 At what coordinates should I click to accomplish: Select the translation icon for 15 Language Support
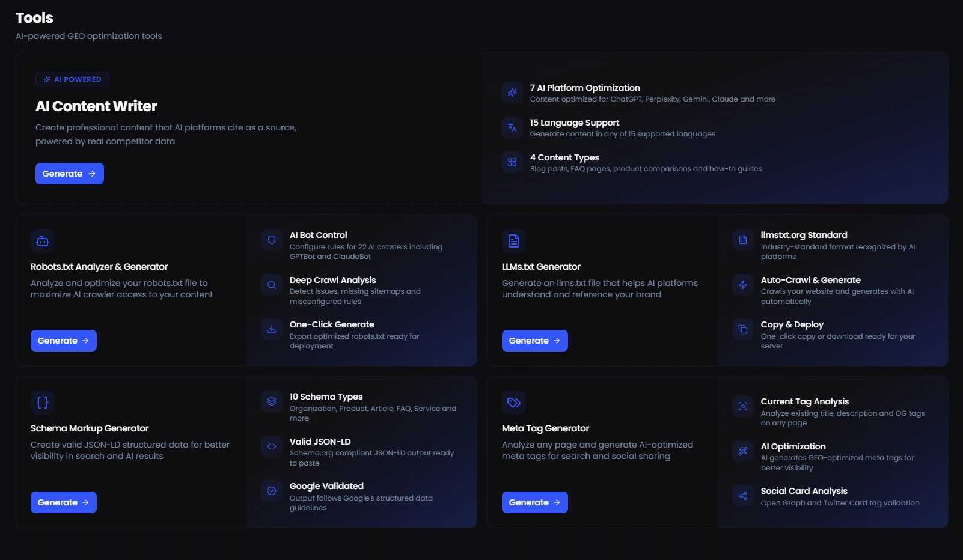[x=512, y=127]
